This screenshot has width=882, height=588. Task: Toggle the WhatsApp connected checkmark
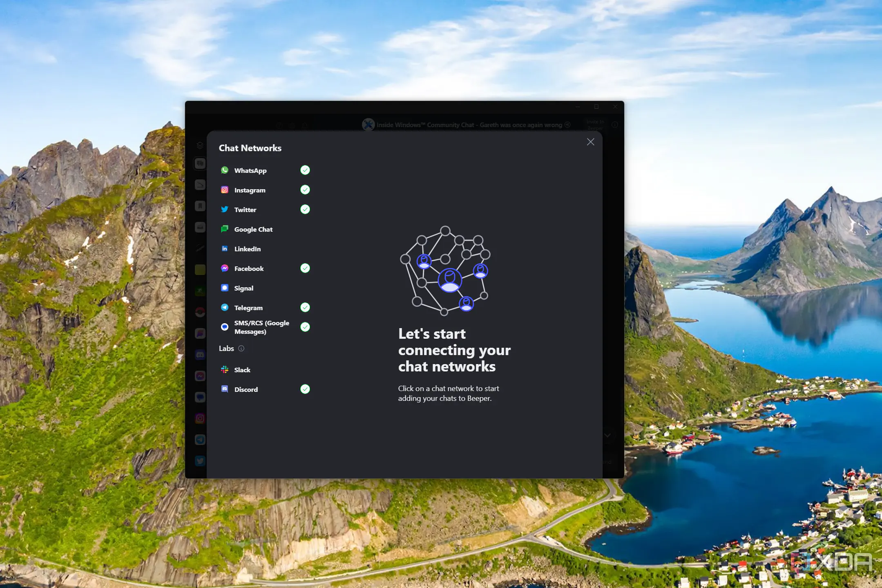coord(305,170)
